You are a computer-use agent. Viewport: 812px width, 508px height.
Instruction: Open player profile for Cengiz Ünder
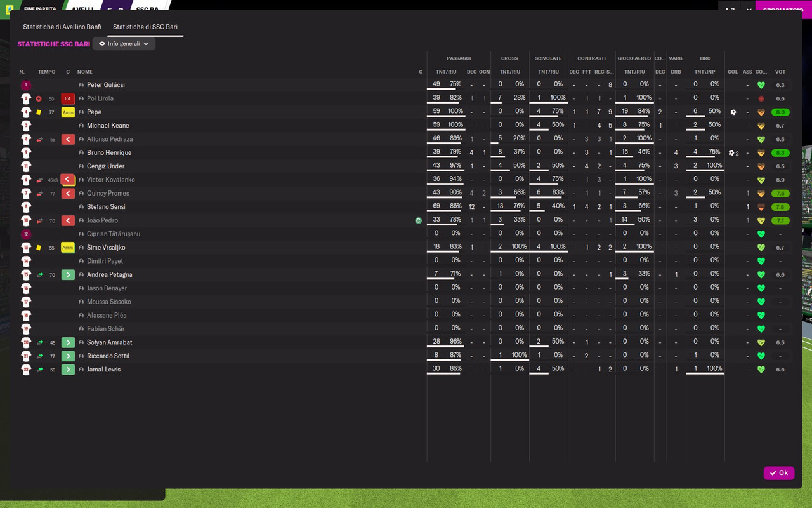(x=105, y=166)
